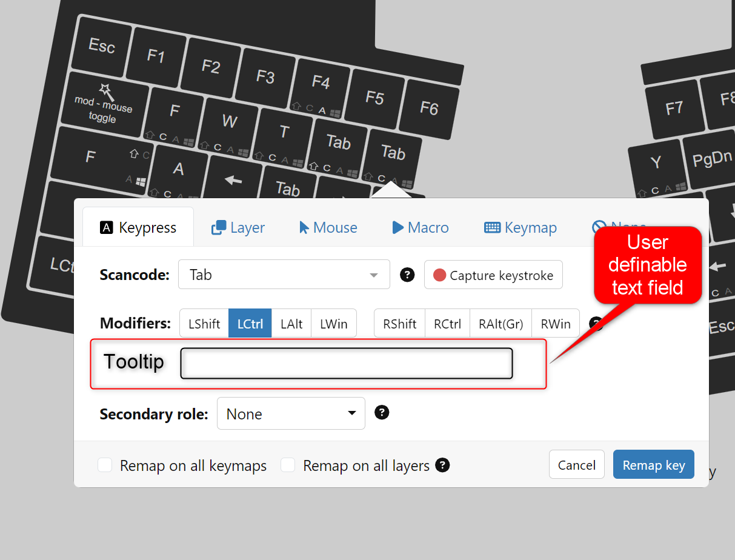
Task: Click the red record icon for Capture keystroke
Action: point(440,276)
